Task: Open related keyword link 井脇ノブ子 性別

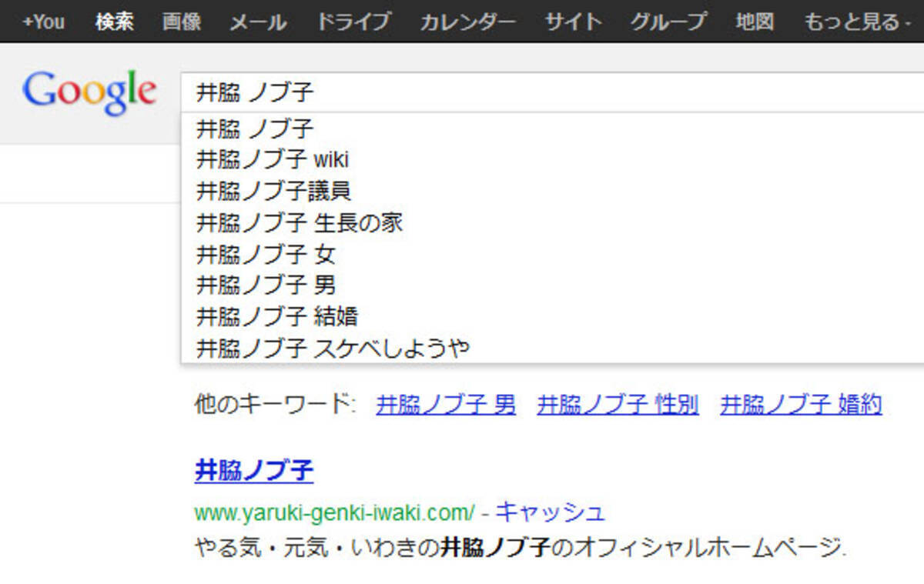Action: (x=618, y=404)
